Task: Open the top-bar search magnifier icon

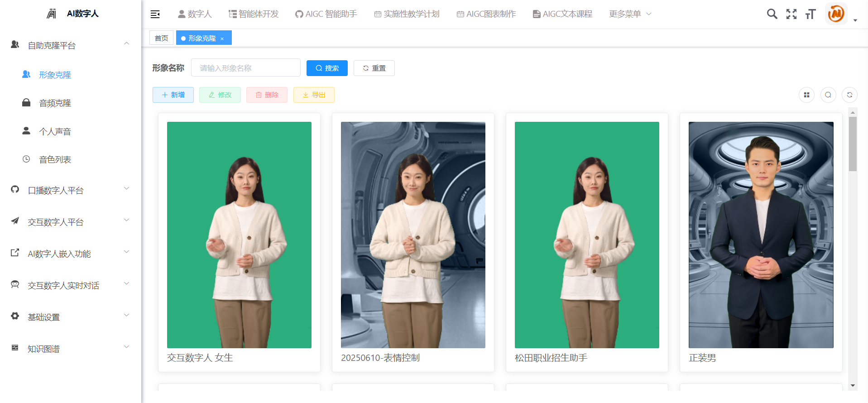Action: [772, 14]
